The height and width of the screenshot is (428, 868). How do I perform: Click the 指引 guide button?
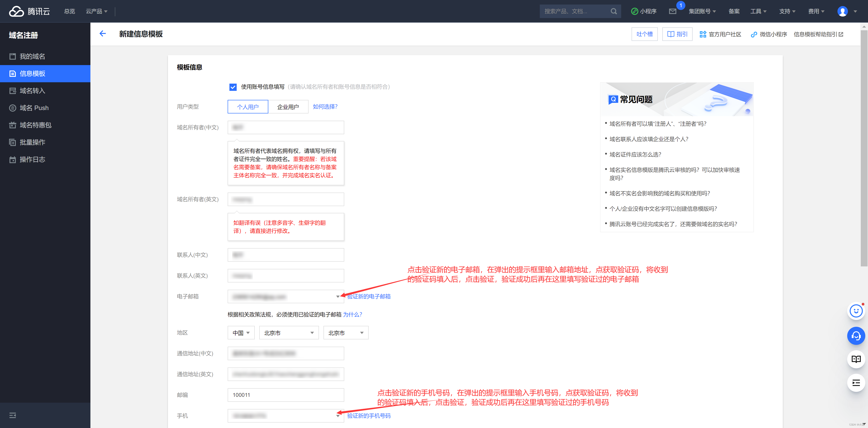click(677, 34)
